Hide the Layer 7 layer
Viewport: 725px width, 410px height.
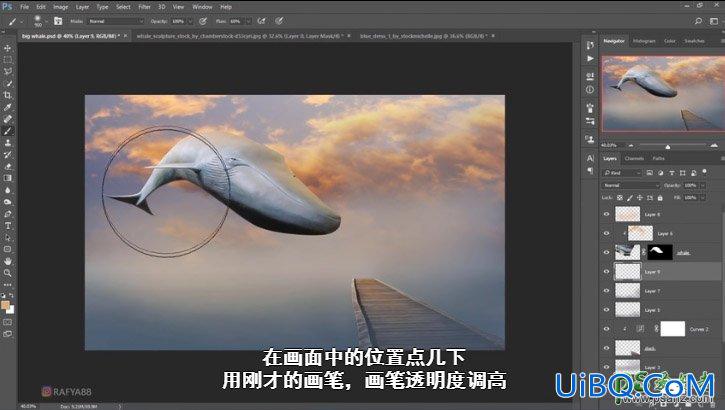[606, 291]
